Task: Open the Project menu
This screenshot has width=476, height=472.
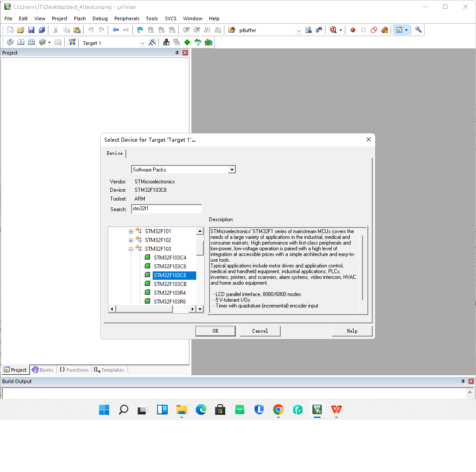Action: tap(59, 18)
